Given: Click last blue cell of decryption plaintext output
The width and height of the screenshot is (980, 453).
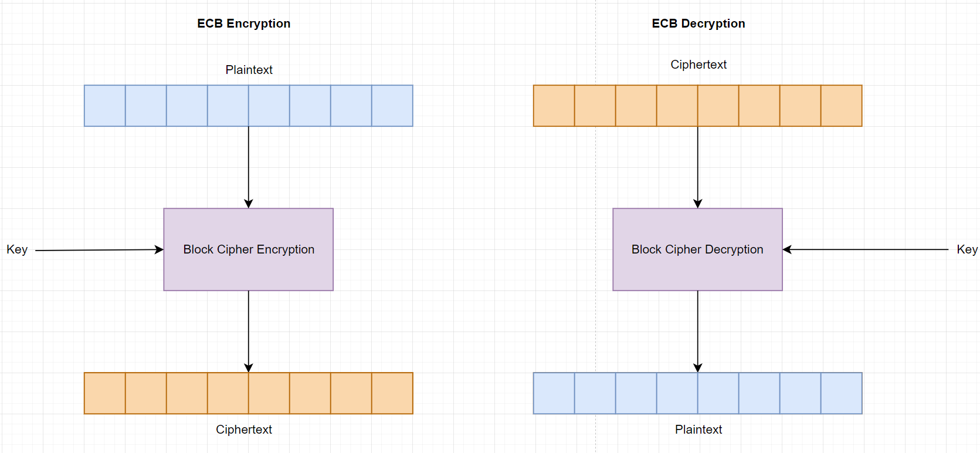Looking at the screenshot, I should [841, 393].
